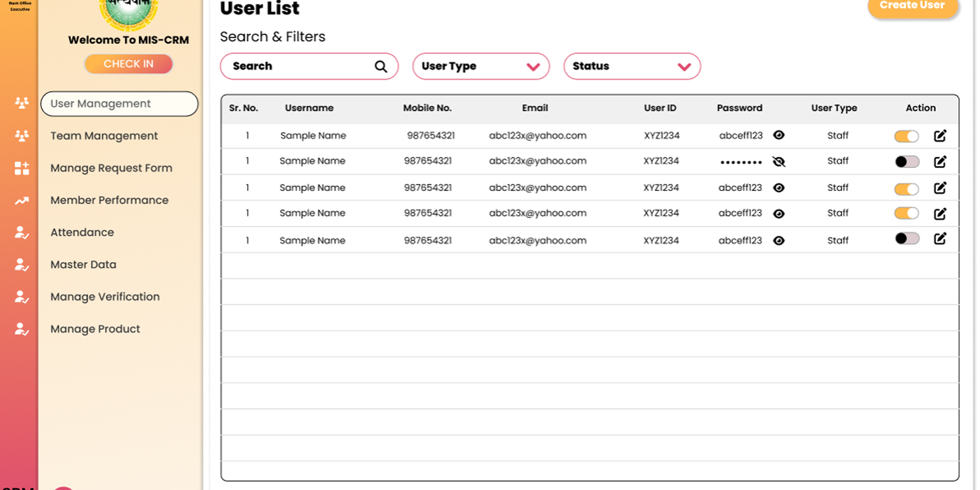Image resolution: width=980 pixels, height=490 pixels.
Task: Click the Member Performance trend arrow icon
Action: click(22, 200)
